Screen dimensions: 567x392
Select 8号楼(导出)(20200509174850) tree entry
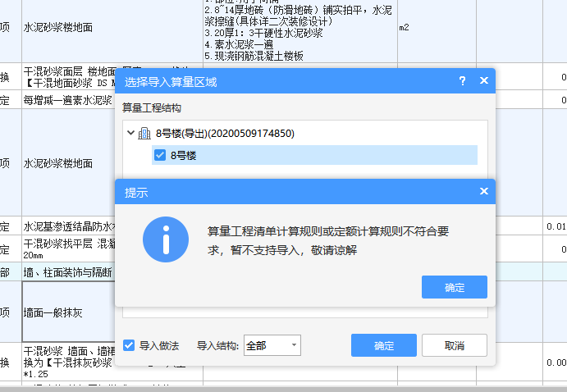pos(225,134)
